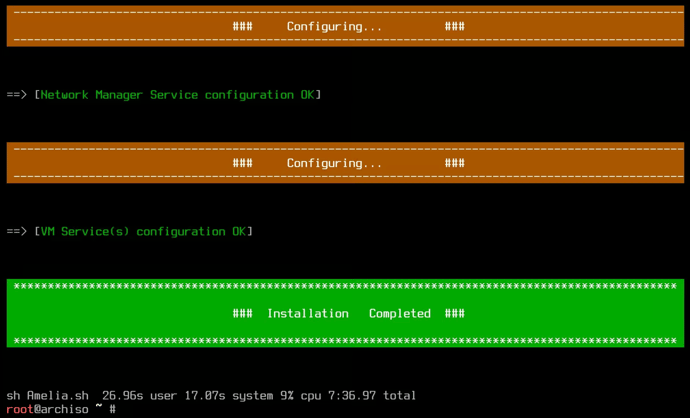Click the hash prompt symbol after archiso
This screenshot has width=690, height=418.
(113, 409)
